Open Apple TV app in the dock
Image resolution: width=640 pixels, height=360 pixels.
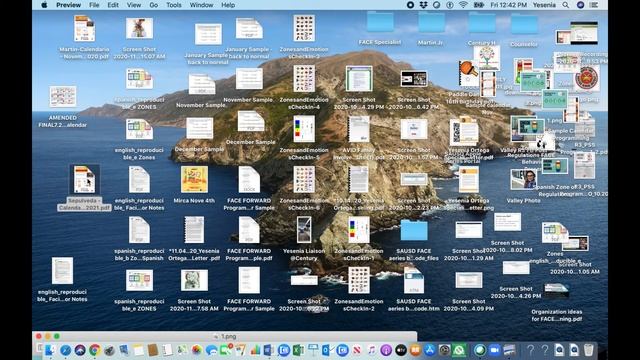401,350
